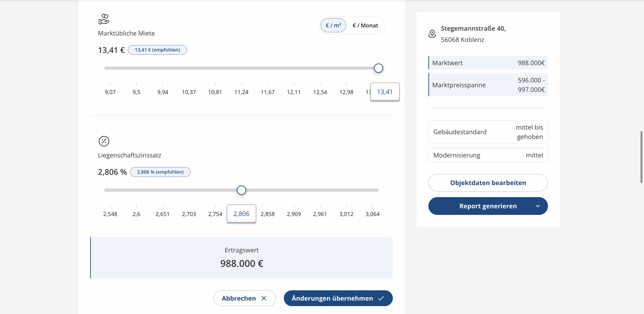Set rent to 12,54 tick label
This screenshot has height=314, width=644.
[x=320, y=92]
